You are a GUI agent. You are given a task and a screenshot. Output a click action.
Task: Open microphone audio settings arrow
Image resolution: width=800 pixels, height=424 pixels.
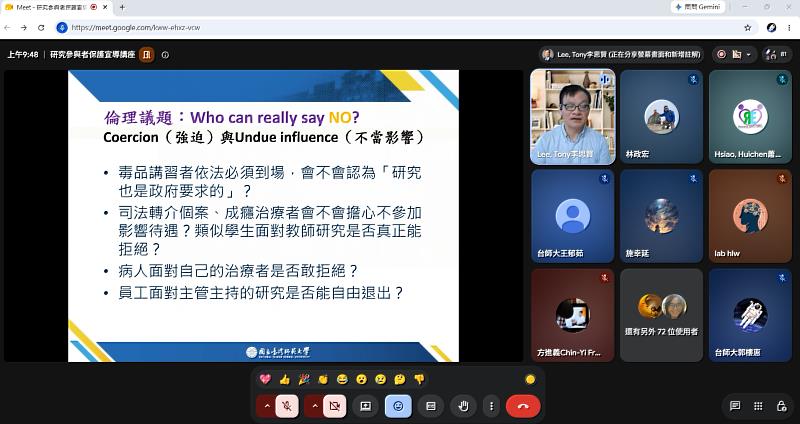pyautogui.click(x=266, y=406)
